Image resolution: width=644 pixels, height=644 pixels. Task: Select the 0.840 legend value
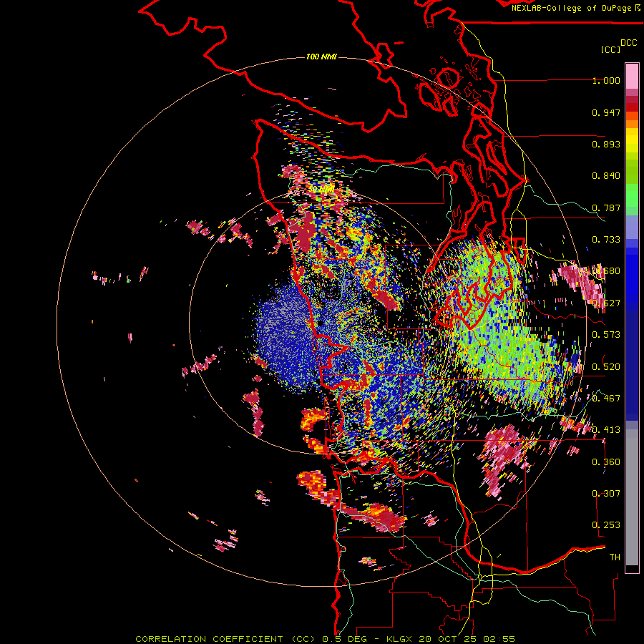(x=606, y=176)
